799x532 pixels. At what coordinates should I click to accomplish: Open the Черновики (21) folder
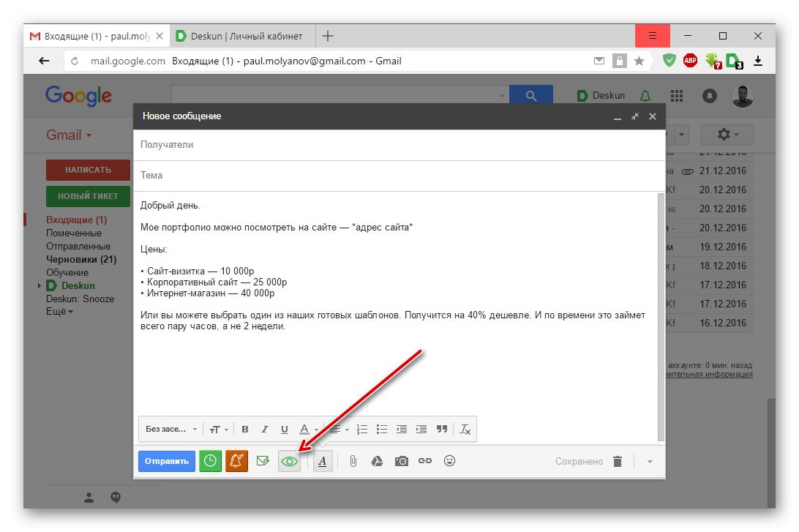[81, 259]
